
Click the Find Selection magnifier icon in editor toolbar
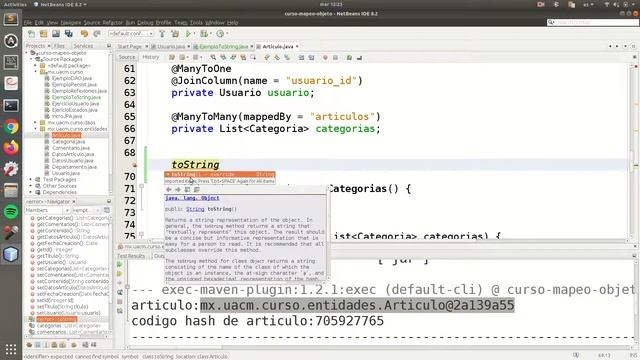pyautogui.click(x=213, y=58)
